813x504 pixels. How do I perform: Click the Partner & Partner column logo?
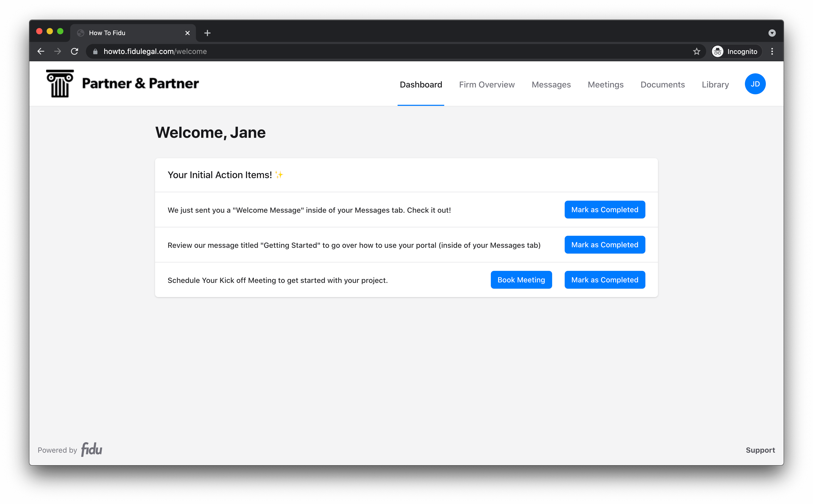pyautogui.click(x=60, y=84)
